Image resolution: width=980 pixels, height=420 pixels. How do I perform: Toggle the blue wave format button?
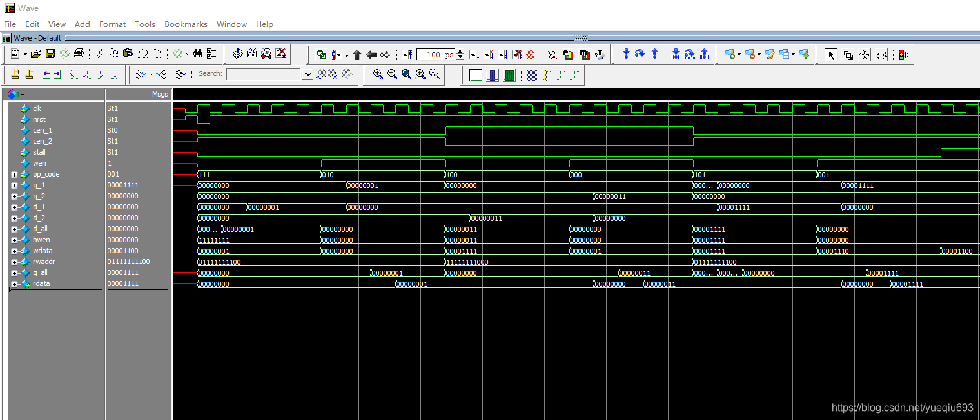click(x=493, y=75)
